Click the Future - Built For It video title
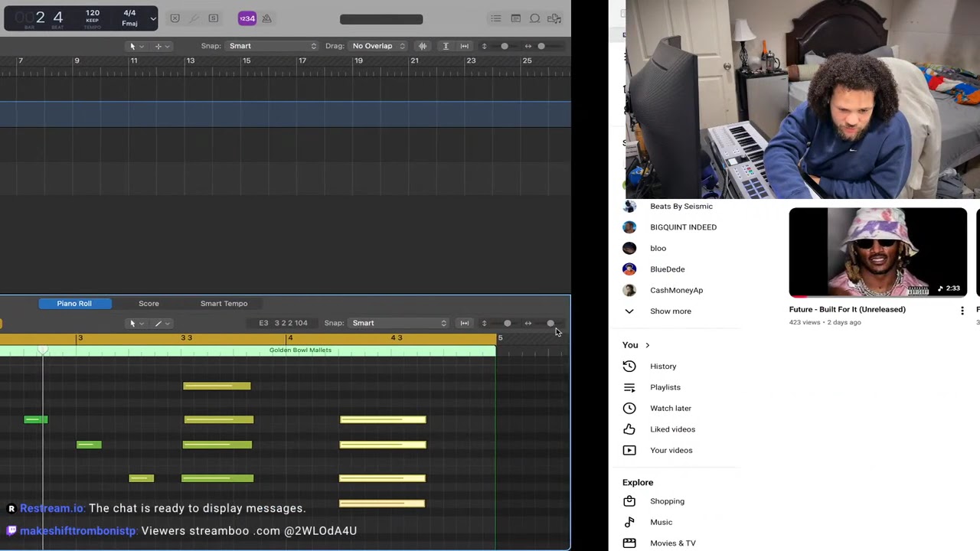Viewport: 980px width, 551px height. tap(847, 309)
